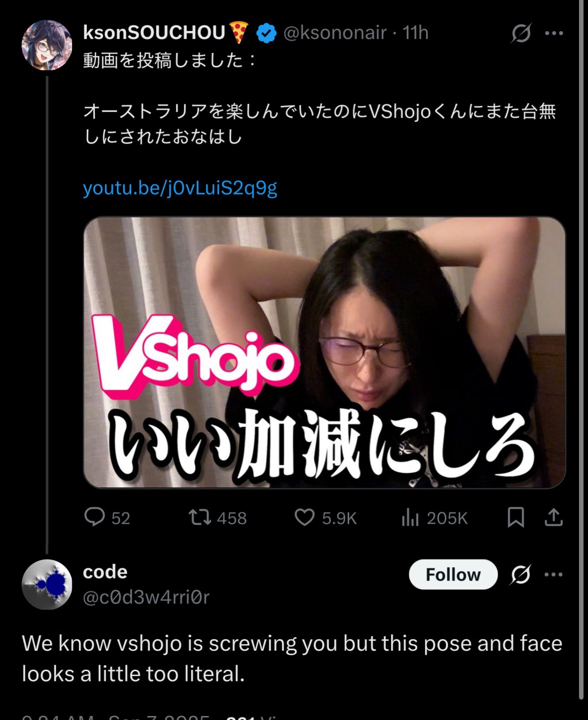
Task: Like the tweet with 5.9K likes
Action: 304,517
